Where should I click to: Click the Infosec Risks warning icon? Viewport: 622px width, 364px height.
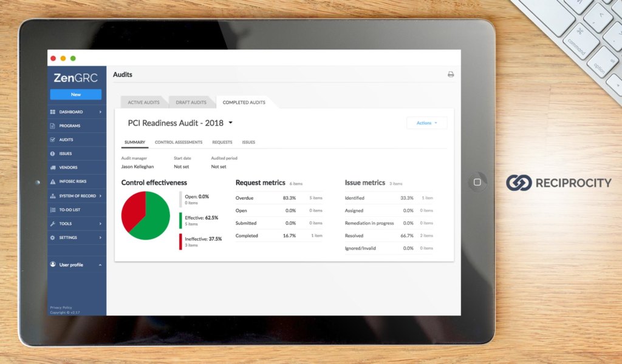pyautogui.click(x=52, y=181)
